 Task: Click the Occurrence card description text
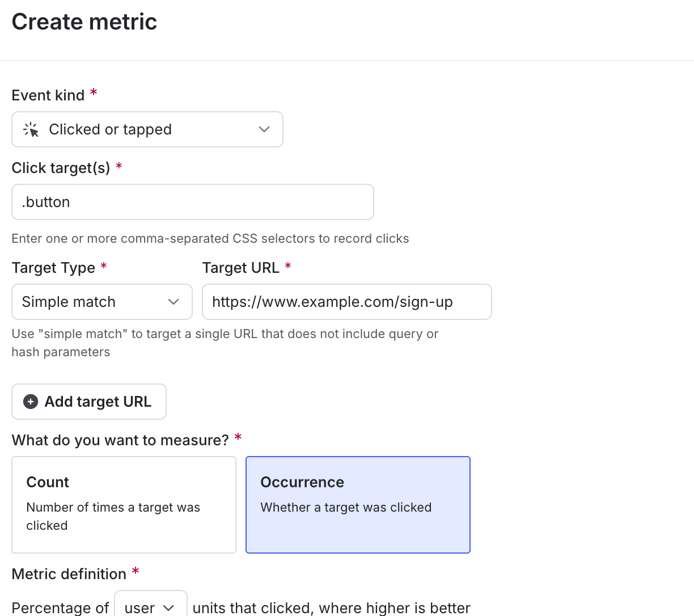point(346,507)
